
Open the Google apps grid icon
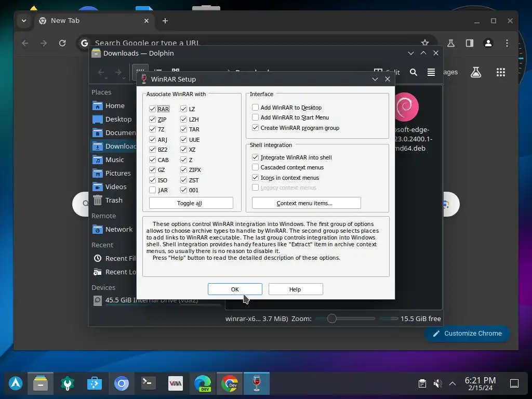tap(501, 72)
